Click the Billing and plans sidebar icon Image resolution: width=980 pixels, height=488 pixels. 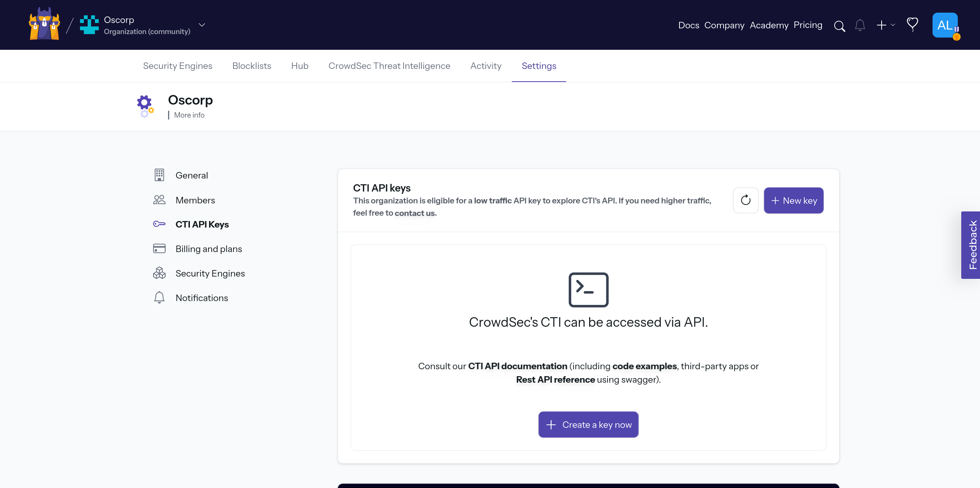[159, 248]
